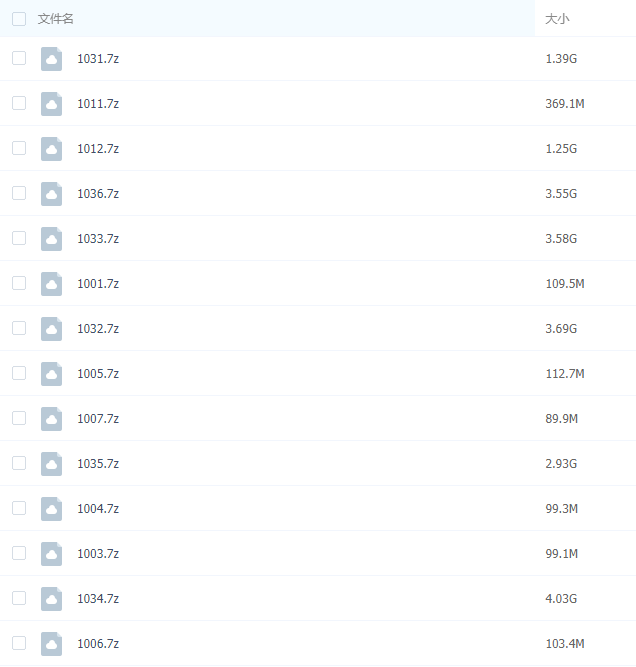Image resolution: width=636 pixels, height=667 pixels.
Task: Click the 1036.7z file name
Action: [x=98, y=194]
